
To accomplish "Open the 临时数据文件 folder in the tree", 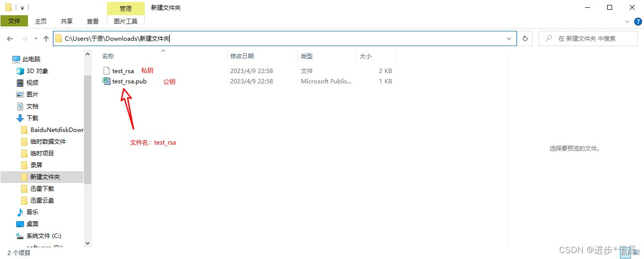I will point(48,142).
